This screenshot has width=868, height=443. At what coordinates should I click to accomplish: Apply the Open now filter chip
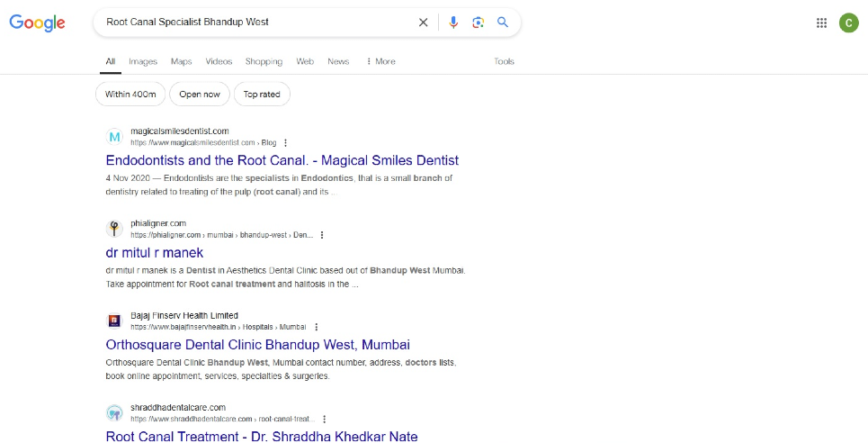click(200, 95)
